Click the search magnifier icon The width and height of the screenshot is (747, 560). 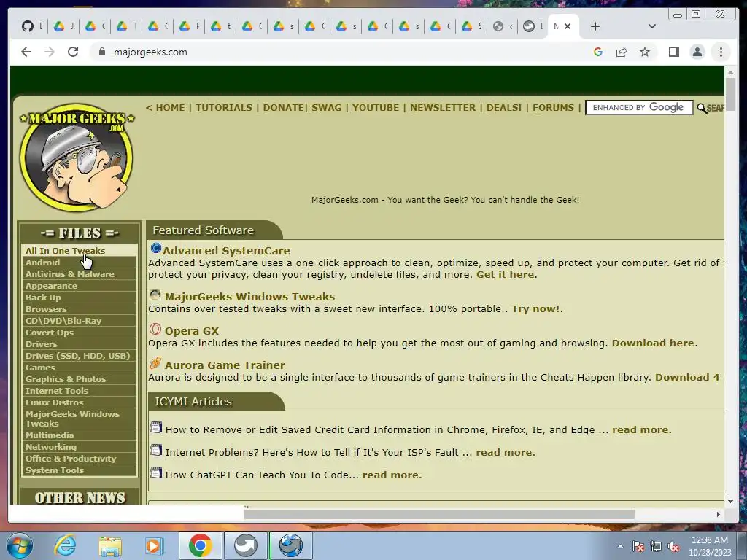(701, 109)
